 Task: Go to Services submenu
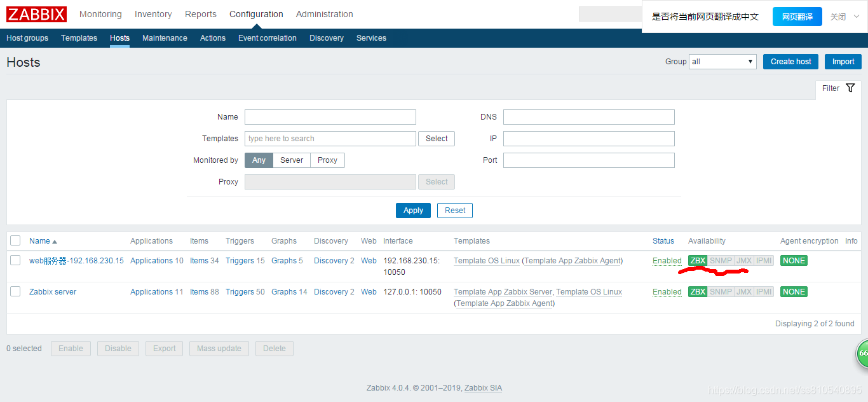tap(371, 38)
